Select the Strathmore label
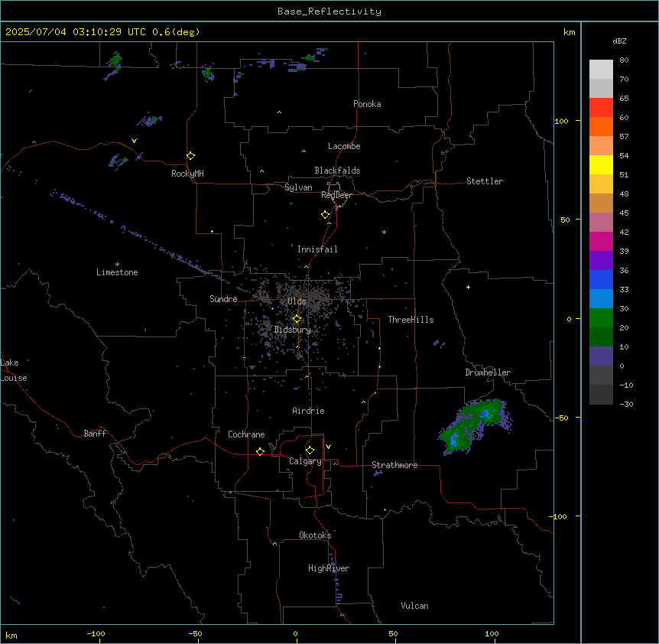 394,465
